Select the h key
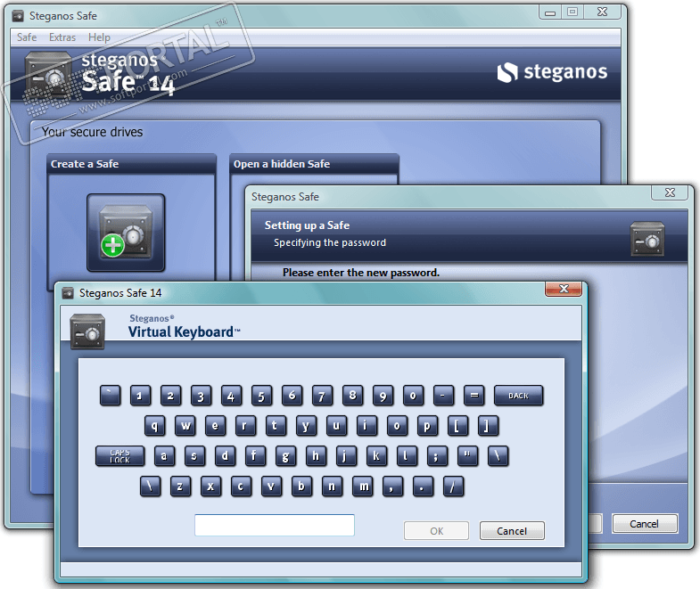 (x=316, y=456)
